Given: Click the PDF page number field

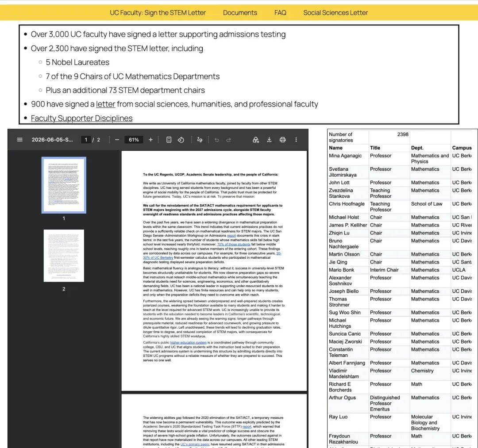Looking at the screenshot, I should (86, 140).
